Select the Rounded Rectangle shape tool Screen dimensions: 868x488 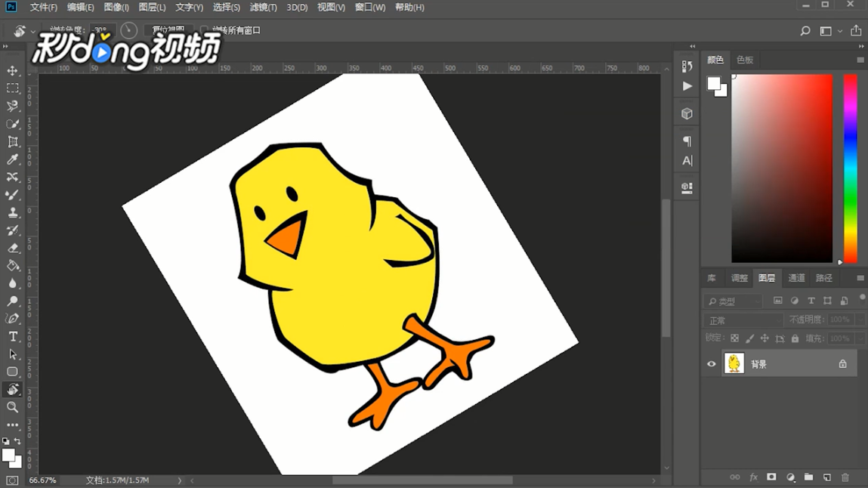coord(13,372)
